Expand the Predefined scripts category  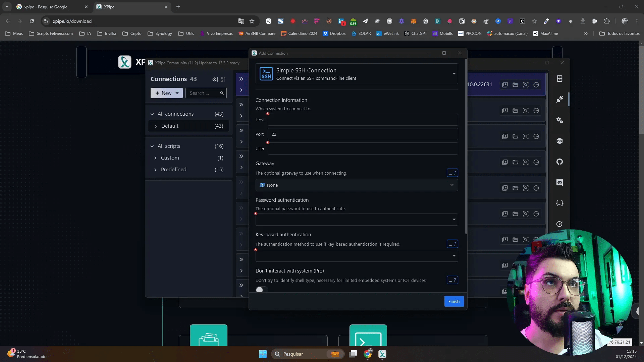[x=155, y=170]
